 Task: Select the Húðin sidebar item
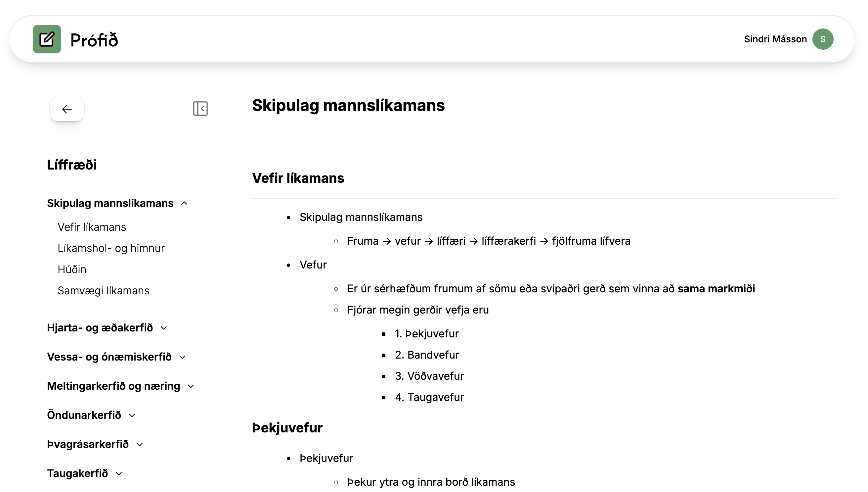[x=72, y=269]
